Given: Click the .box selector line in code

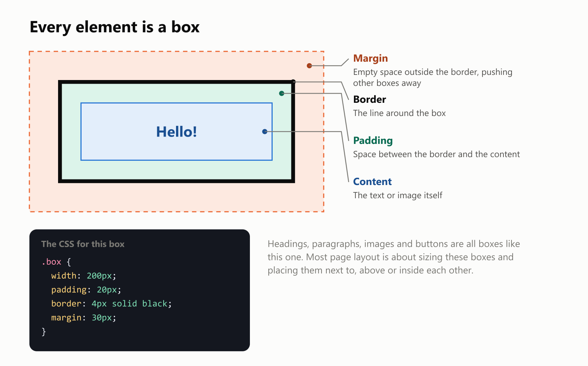Looking at the screenshot, I should coord(56,262).
